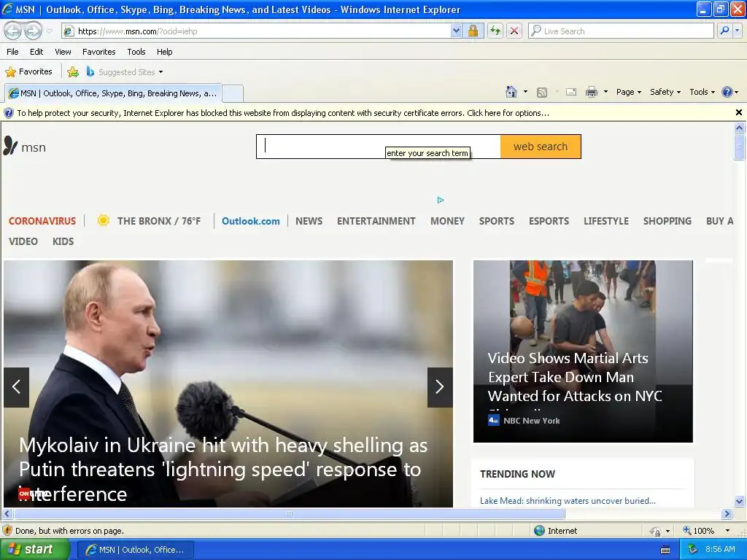Dismiss the security information bar
The image size is (747, 560).
738,112
